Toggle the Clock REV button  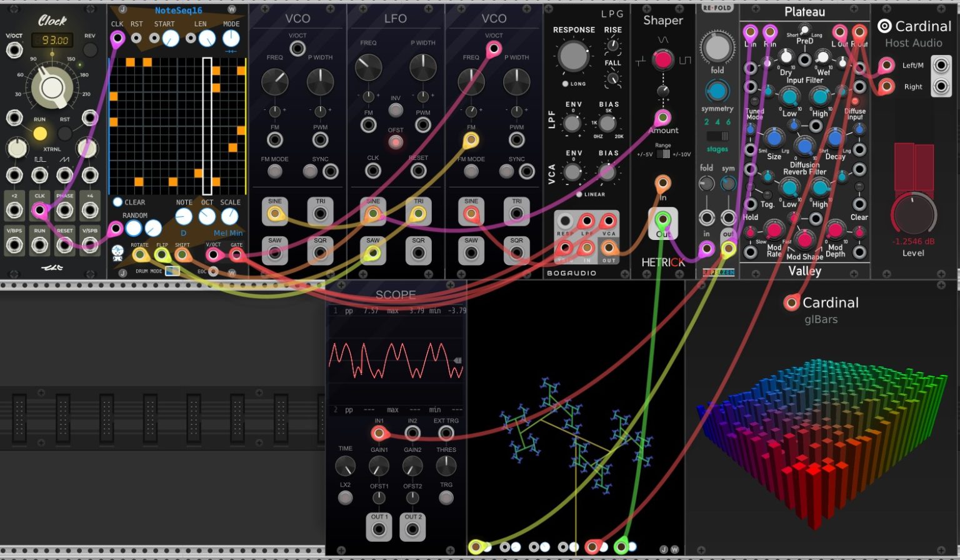[x=90, y=50]
